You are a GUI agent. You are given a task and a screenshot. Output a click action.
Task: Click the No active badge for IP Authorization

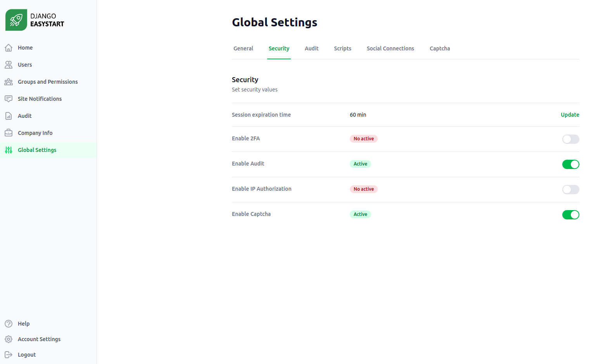pos(364,189)
